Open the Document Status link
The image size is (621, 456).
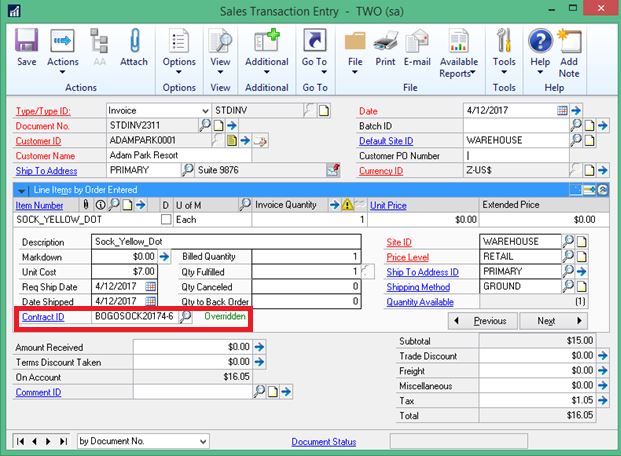tap(324, 442)
